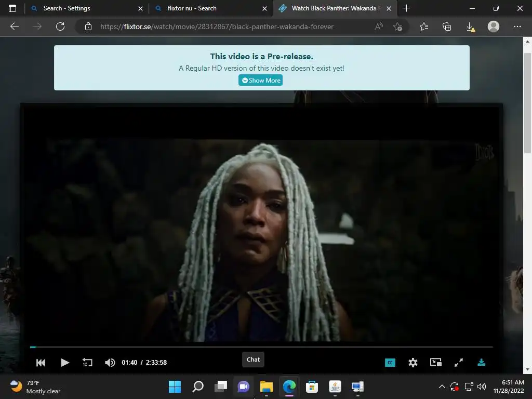This screenshot has width=532, height=399.
Task: Rewind 10 seconds in the player
Action: [x=87, y=362]
